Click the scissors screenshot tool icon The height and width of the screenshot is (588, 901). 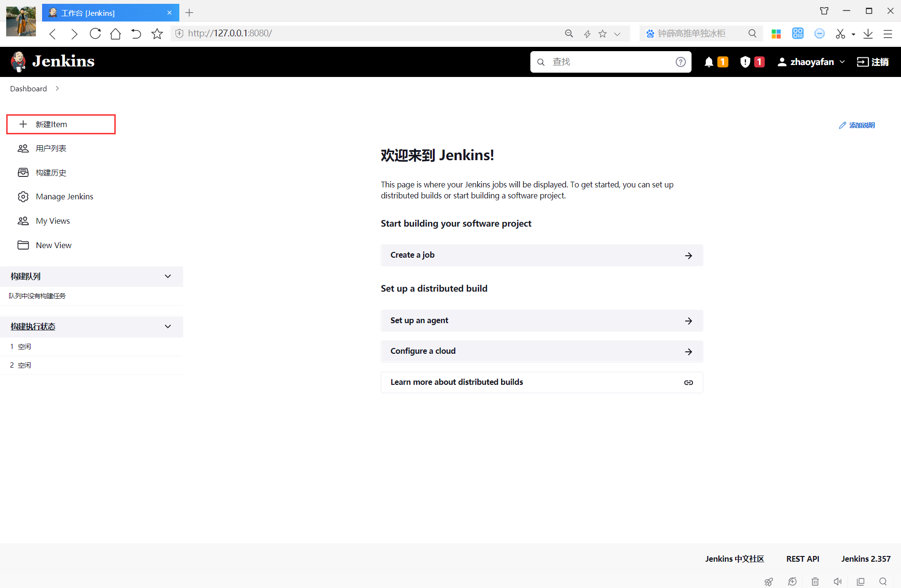tap(840, 33)
